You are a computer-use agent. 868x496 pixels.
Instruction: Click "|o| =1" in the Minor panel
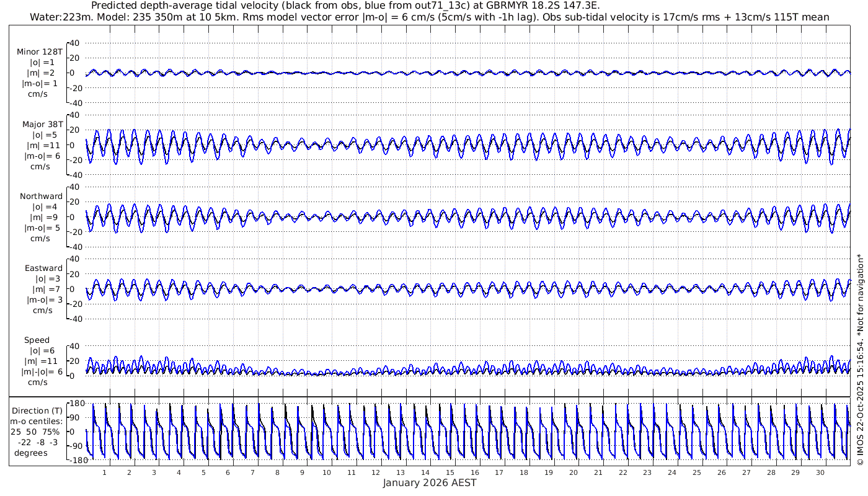43,63
